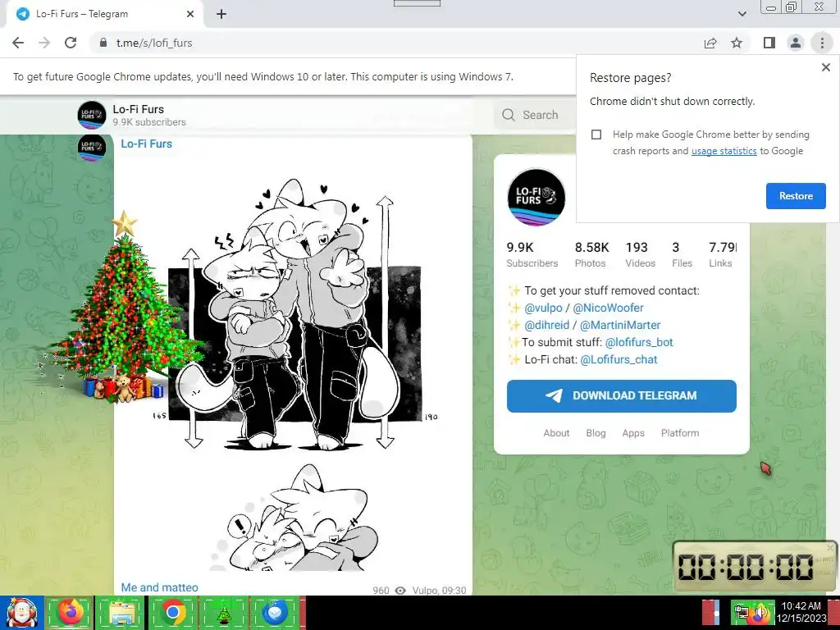Click the address bar URL

tap(154, 43)
